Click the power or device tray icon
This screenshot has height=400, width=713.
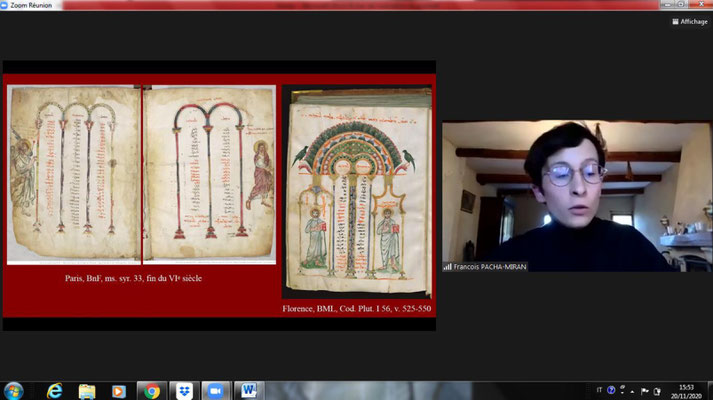click(x=657, y=391)
